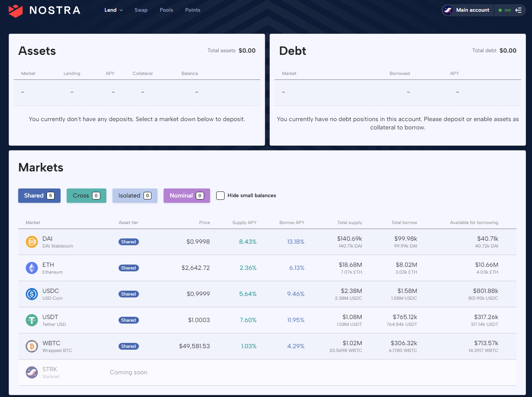This screenshot has height=397, width=532.
Task: Click the USDC coin icon
Action: [x=32, y=294]
